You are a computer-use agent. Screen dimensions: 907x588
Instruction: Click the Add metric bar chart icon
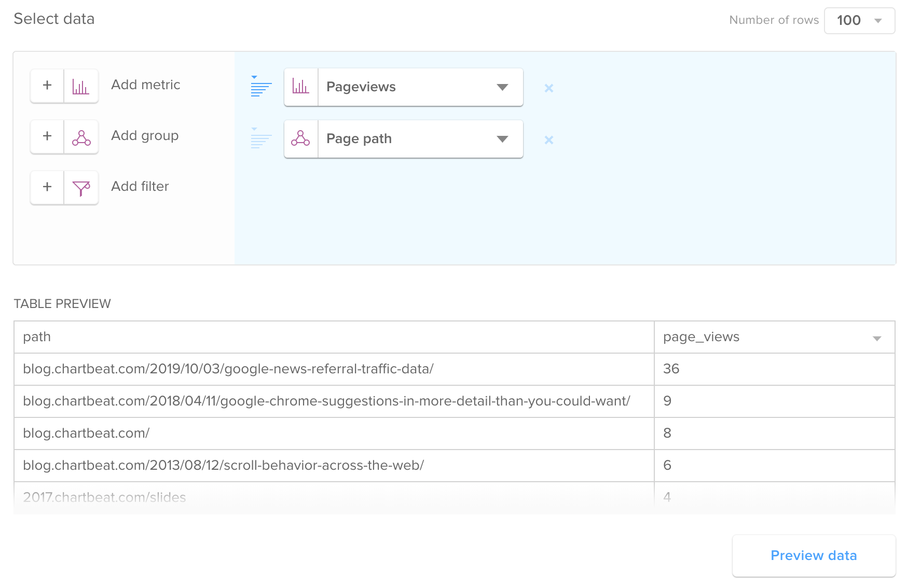[x=81, y=86]
